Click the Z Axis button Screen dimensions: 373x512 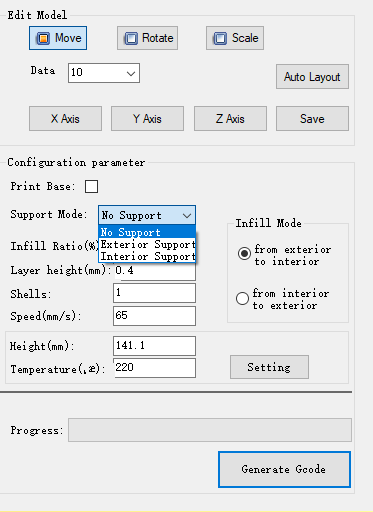(230, 119)
